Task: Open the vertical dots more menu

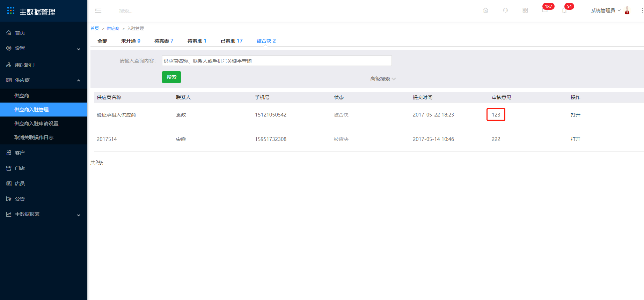Action: coord(642,10)
